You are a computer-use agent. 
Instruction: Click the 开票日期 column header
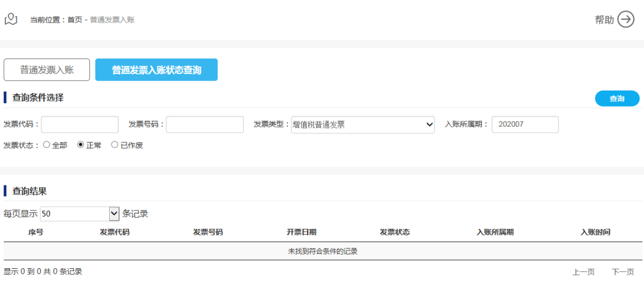click(x=301, y=232)
